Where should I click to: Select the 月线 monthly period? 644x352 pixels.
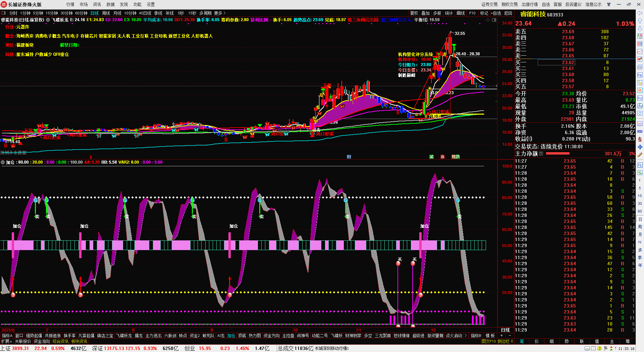(117, 13)
